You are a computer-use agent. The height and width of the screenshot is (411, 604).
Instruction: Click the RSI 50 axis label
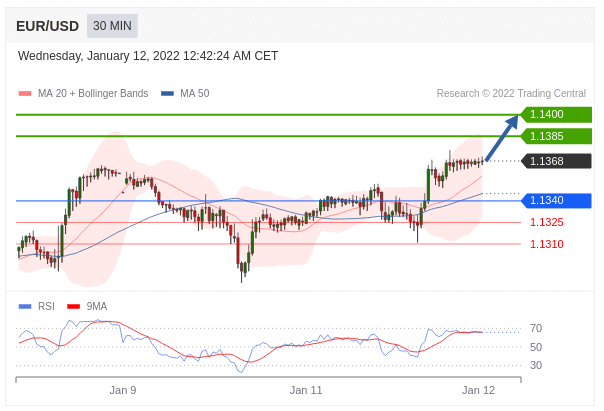click(536, 347)
